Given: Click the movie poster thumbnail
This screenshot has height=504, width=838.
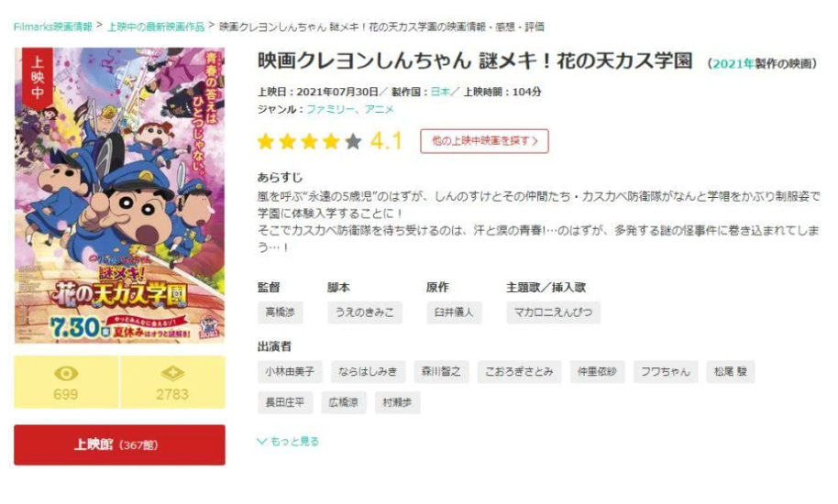Looking at the screenshot, I should click(120, 195).
